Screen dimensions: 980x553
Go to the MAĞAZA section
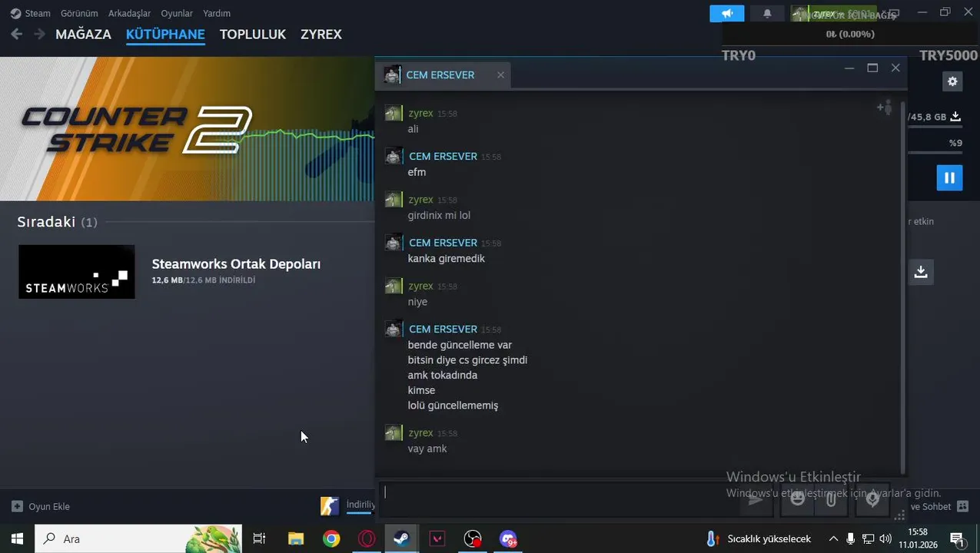[x=83, y=35]
